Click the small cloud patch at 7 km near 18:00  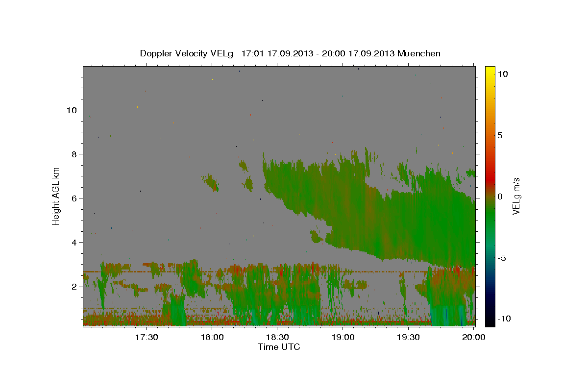[210, 182]
